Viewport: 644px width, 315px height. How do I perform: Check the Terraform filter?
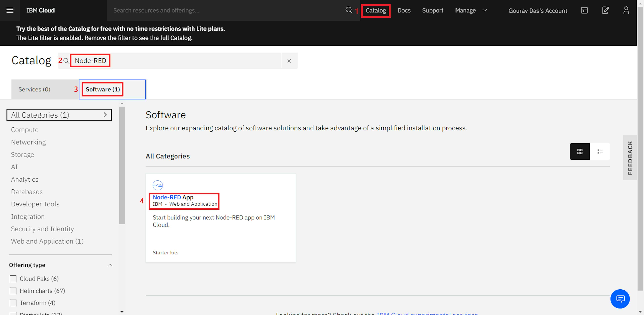[x=13, y=303]
